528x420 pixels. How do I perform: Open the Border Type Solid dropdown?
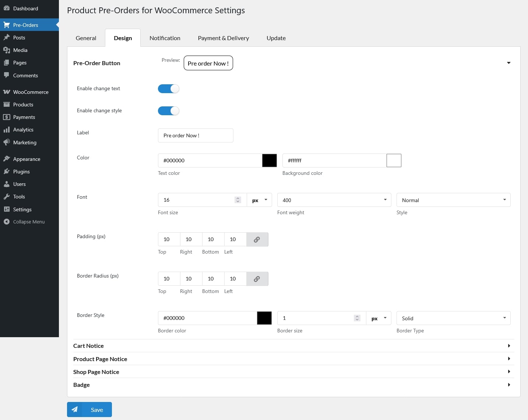click(453, 318)
